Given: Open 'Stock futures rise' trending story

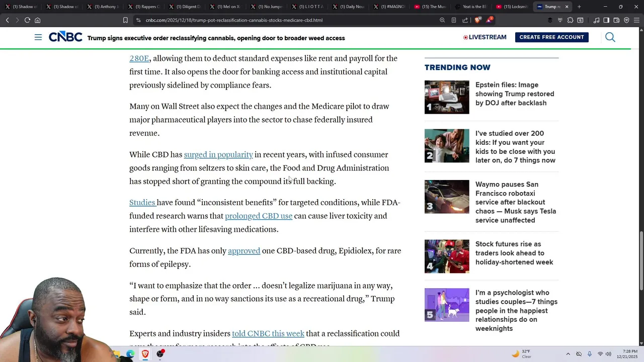Looking at the screenshot, I should [514, 253].
